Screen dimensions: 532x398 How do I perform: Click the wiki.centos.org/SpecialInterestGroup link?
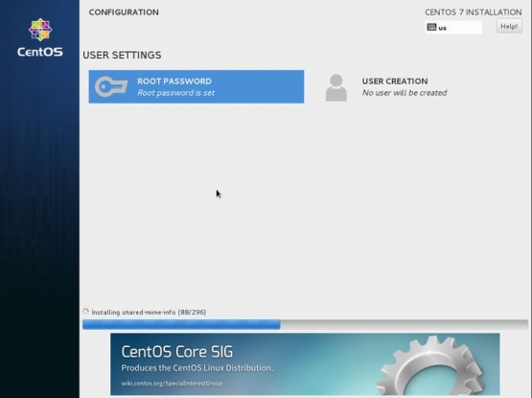[x=172, y=384]
